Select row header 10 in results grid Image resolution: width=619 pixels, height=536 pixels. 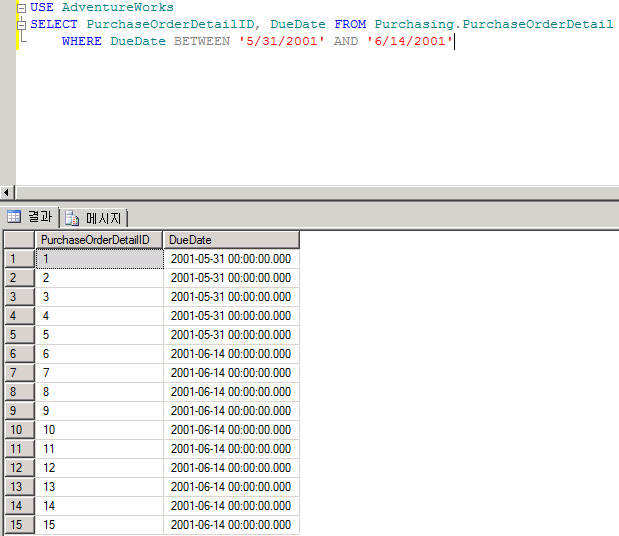pos(19,430)
